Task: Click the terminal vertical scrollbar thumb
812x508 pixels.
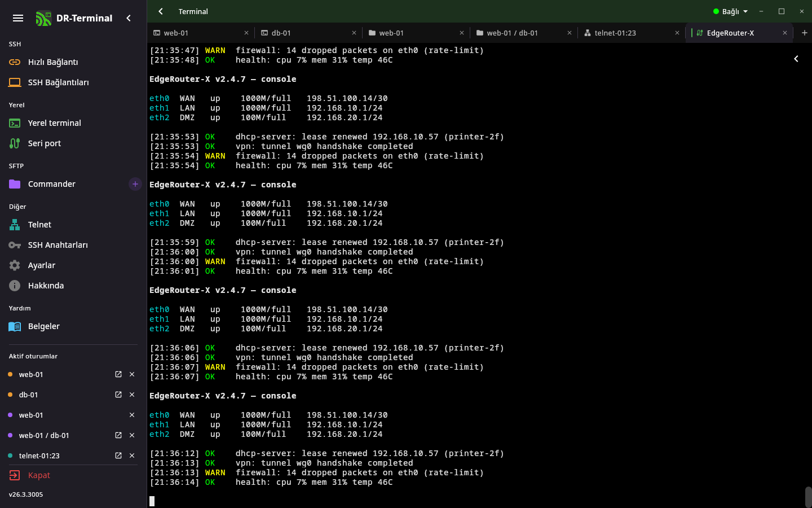Action: click(808, 497)
